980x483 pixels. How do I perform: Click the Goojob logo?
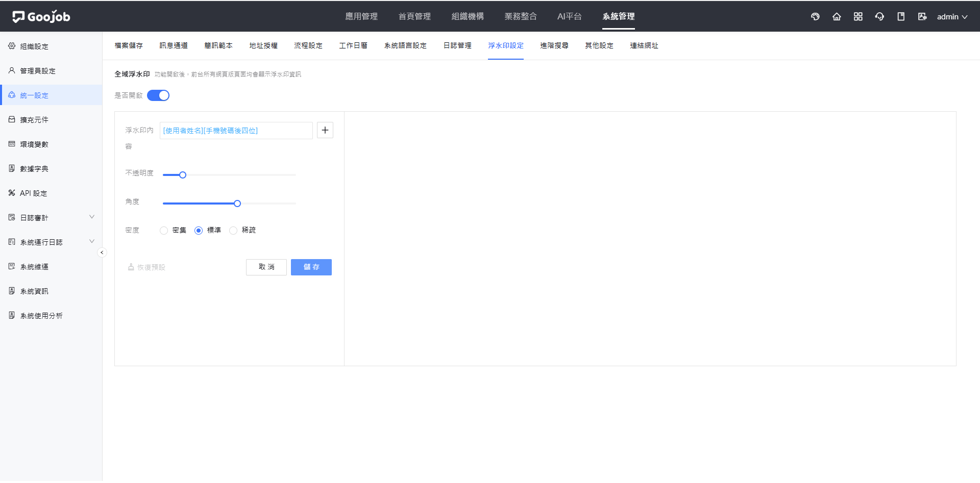pos(41,17)
